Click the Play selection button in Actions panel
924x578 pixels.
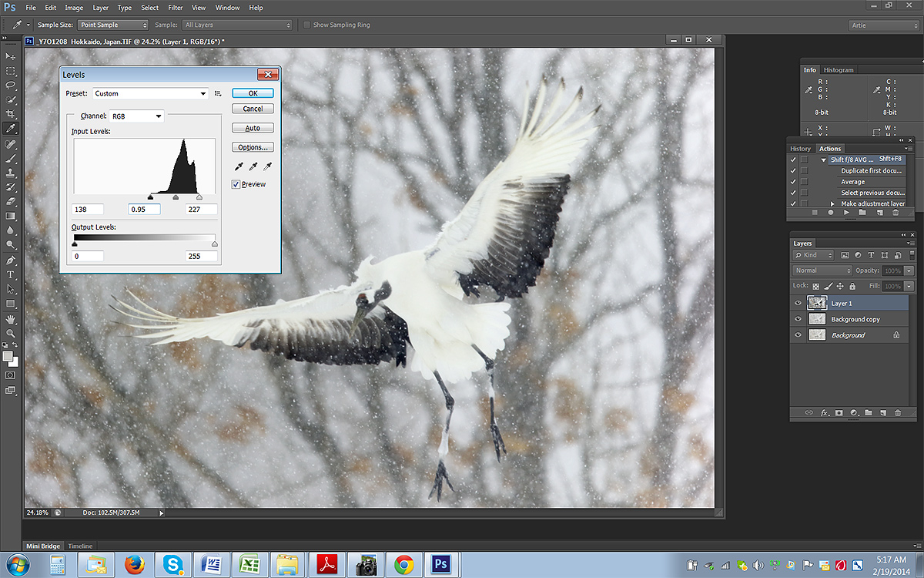click(x=846, y=212)
